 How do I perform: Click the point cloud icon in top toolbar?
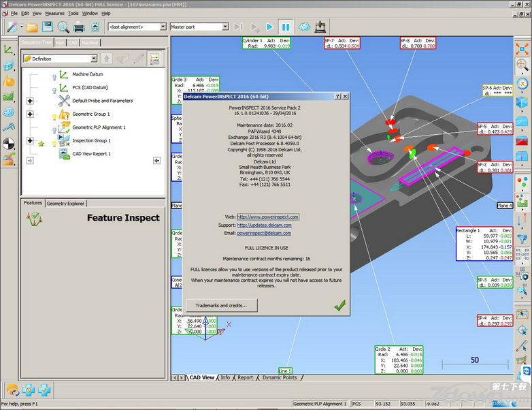pos(304,27)
